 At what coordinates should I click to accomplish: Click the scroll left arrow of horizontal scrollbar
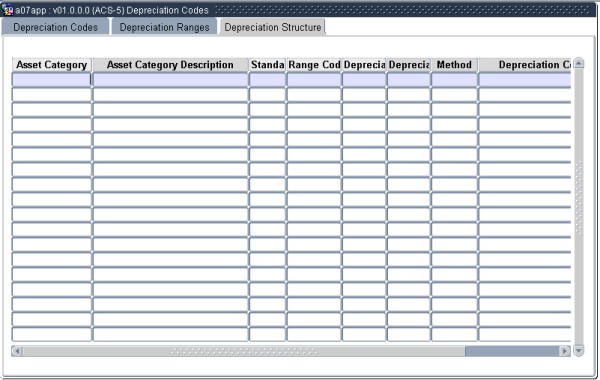17,351
